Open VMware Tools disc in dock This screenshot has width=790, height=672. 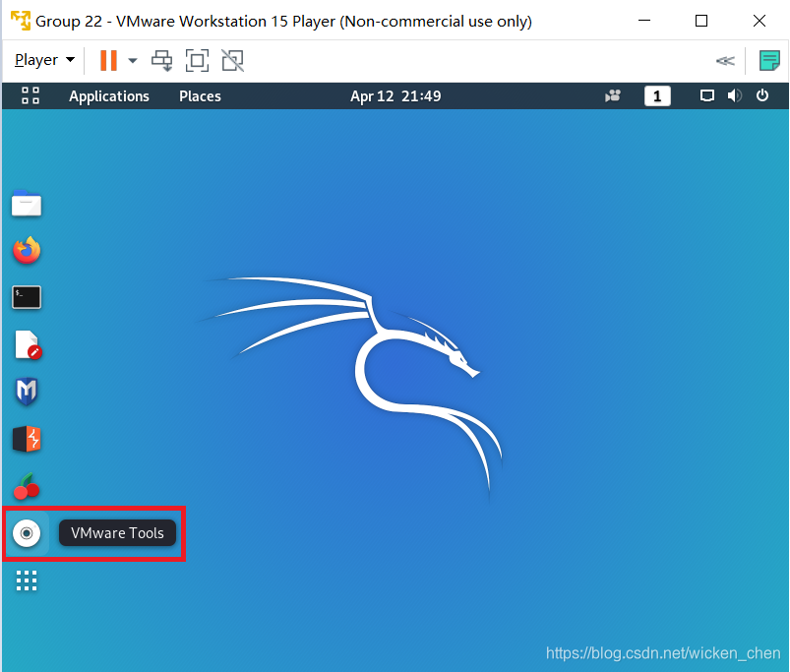[x=27, y=533]
